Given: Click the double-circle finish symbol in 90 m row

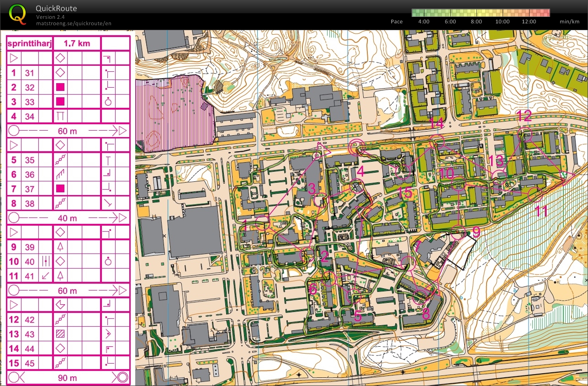Looking at the screenshot, I should (x=122, y=378).
